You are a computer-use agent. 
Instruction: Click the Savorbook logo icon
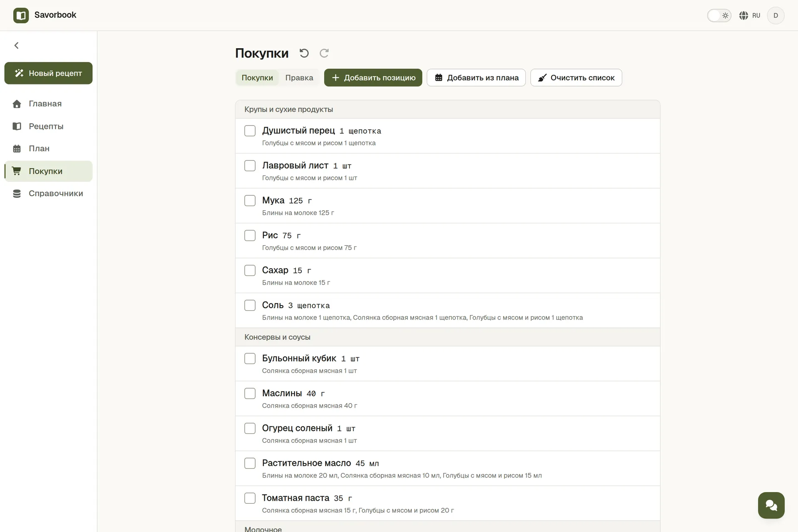21,15
